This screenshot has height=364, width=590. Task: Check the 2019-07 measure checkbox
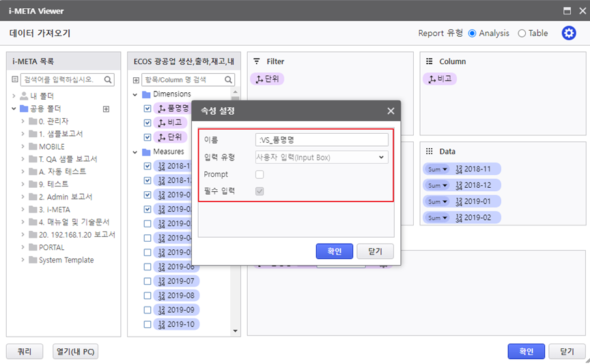coord(147,281)
